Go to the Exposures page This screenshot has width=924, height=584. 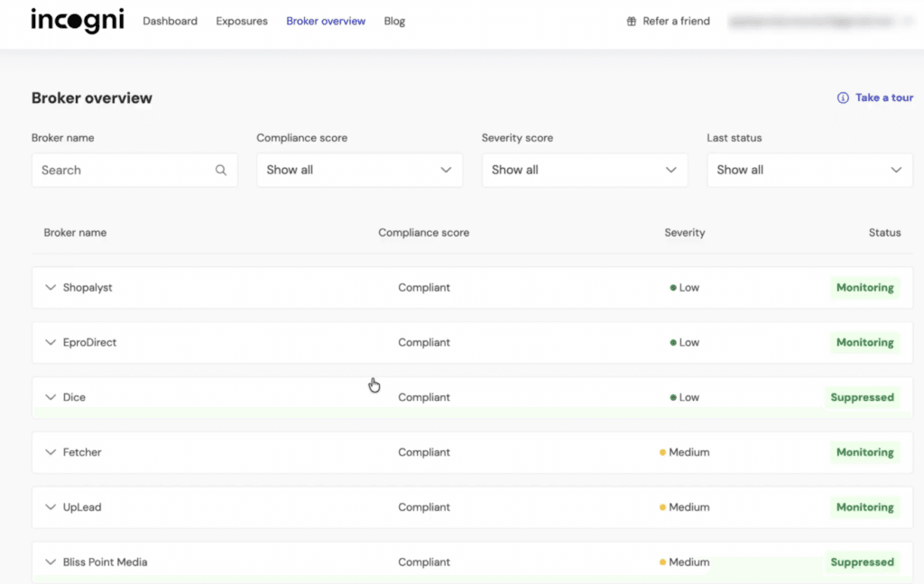click(x=242, y=22)
